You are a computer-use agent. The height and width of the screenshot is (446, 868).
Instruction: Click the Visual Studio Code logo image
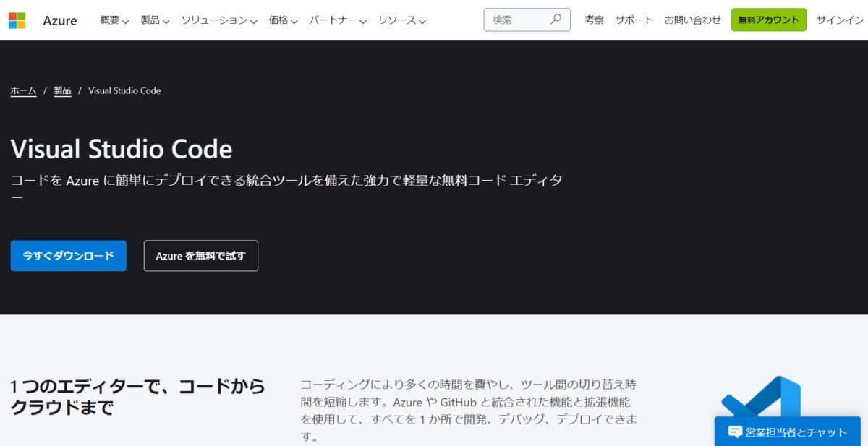pos(761,398)
